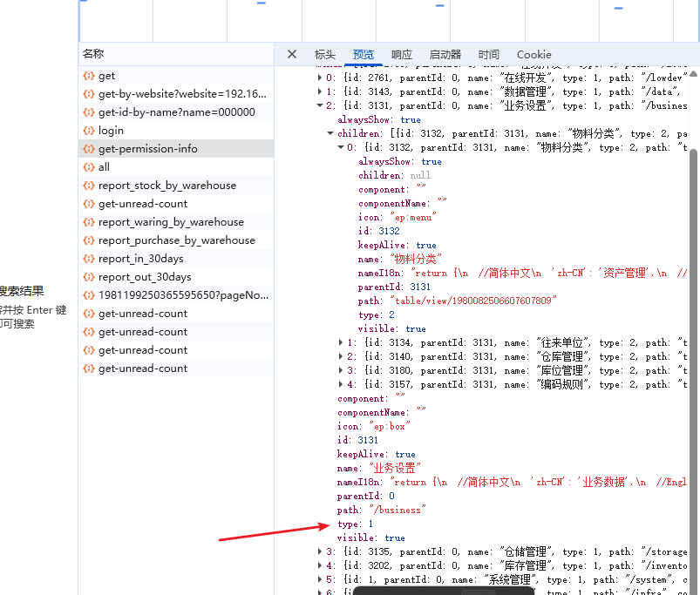Close the request details panel

coord(292,54)
